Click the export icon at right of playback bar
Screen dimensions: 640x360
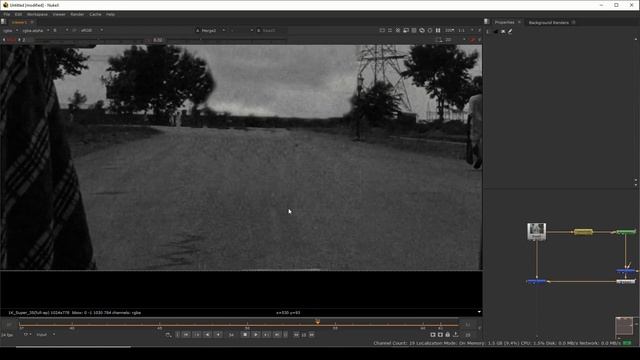[456, 335]
